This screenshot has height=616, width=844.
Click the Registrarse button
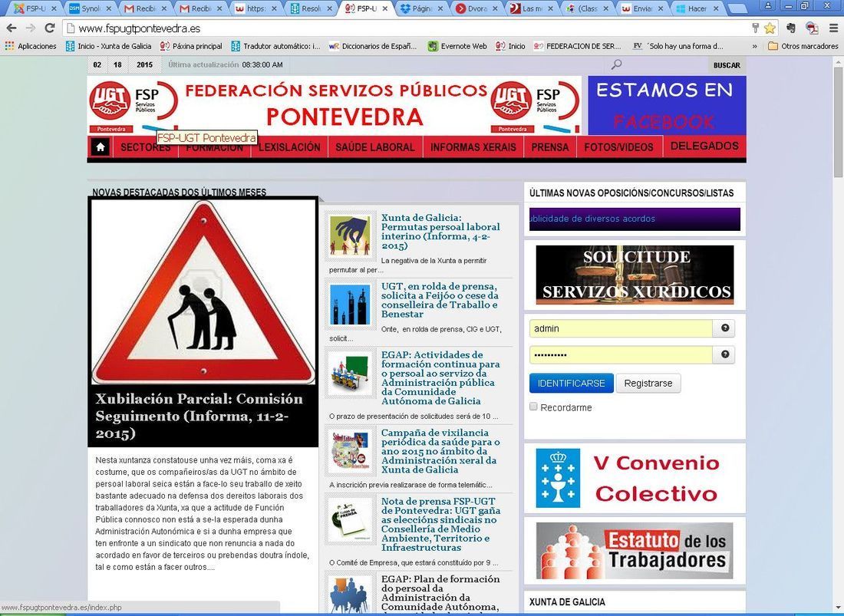(648, 383)
